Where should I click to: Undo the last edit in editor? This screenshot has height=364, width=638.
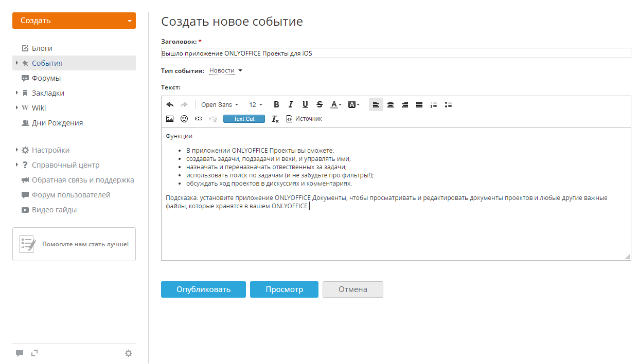coord(170,104)
